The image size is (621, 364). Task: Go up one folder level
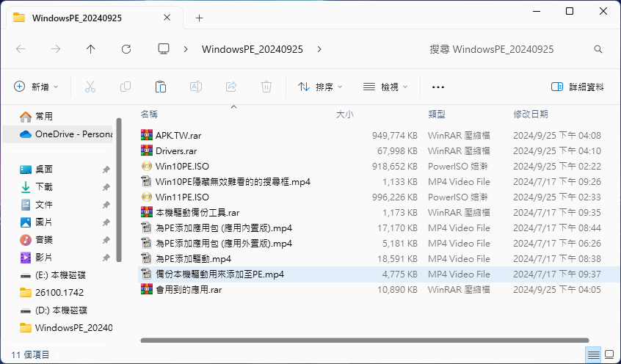(91, 49)
